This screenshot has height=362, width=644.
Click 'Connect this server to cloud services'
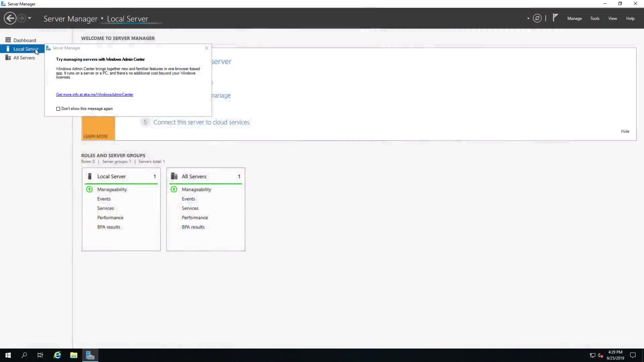tap(201, 122)
